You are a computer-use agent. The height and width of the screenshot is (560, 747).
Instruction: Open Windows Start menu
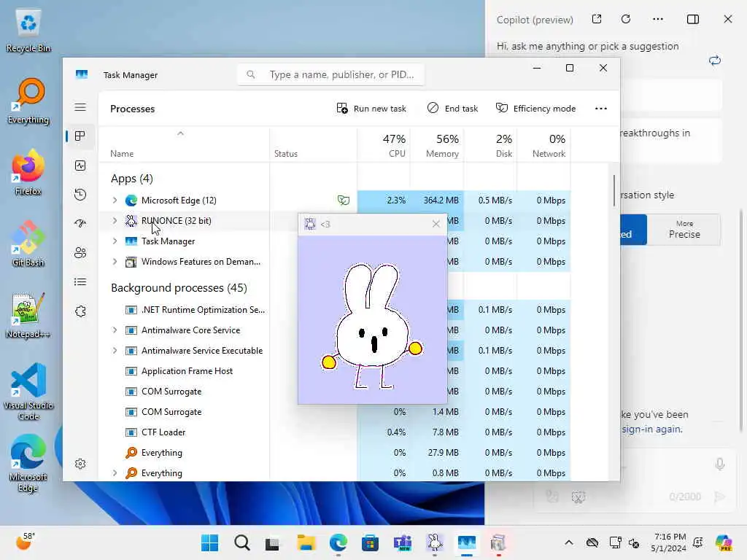209,542
